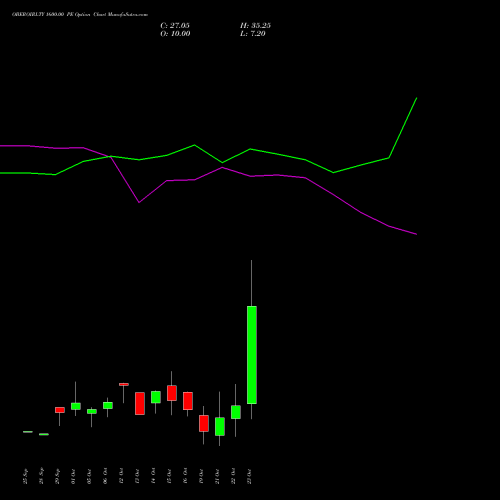Click the '23 Oct' date label
Screen dimensions: 500x500
(x=249, y=476)
